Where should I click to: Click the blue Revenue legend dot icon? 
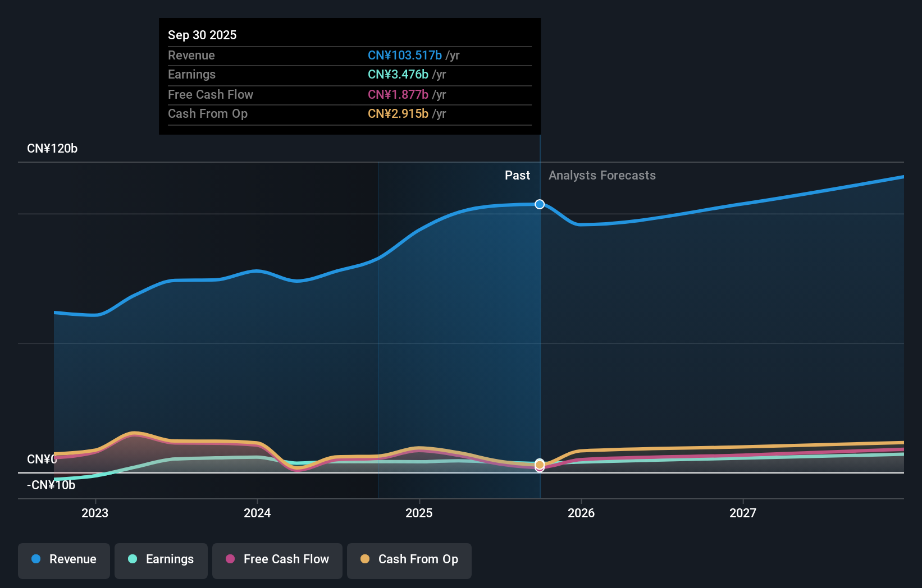pyautogui.click(x=35, y=559)
